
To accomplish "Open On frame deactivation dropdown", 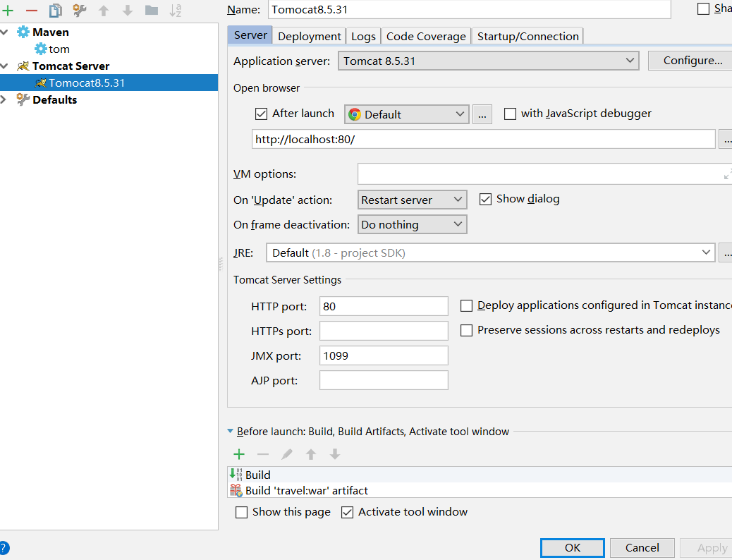I will click(x=413, y=225).
